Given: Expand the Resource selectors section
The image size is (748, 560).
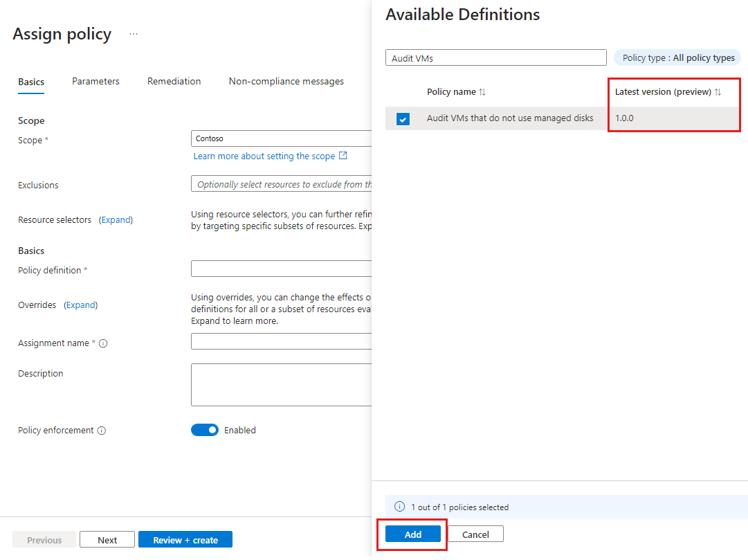Looking at the screenshot, I should (116, 219).
